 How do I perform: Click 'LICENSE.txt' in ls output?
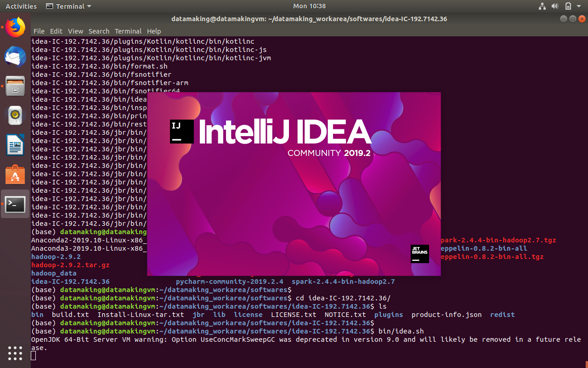(294, 315)
